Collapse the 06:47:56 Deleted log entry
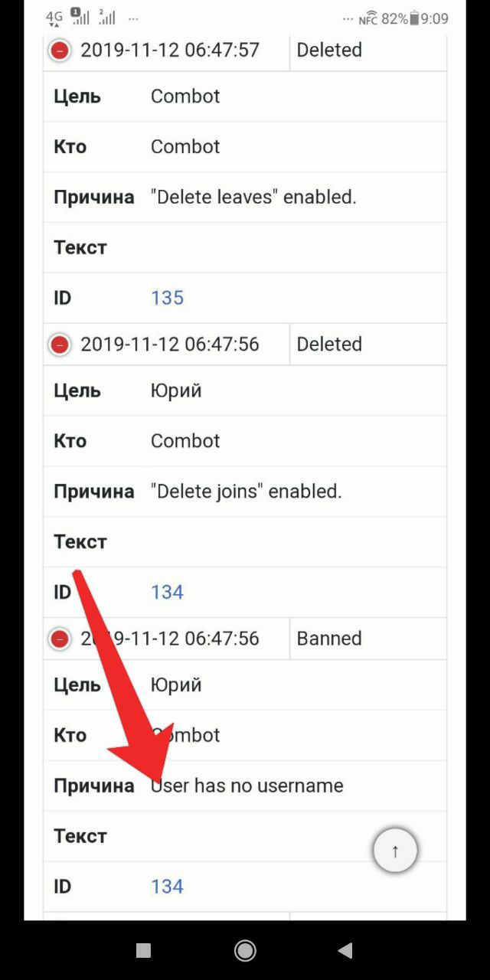The image size is (490, 980). [x=59, y=345]
